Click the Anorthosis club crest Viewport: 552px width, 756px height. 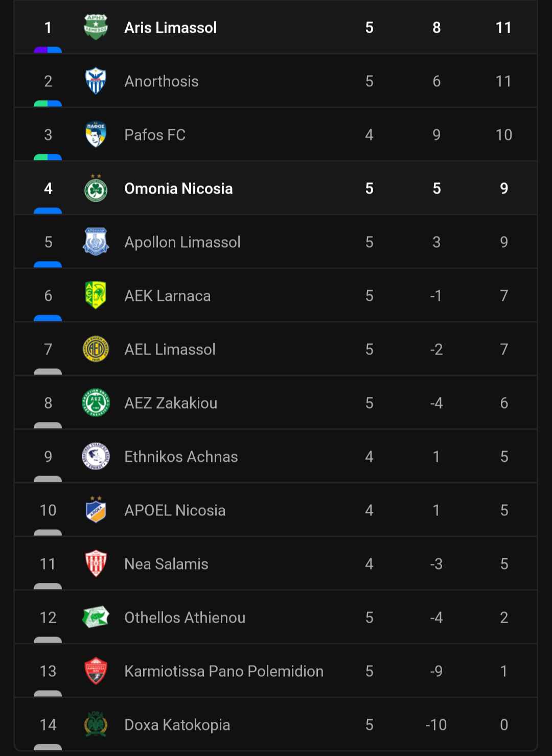(x=96, y=81)
